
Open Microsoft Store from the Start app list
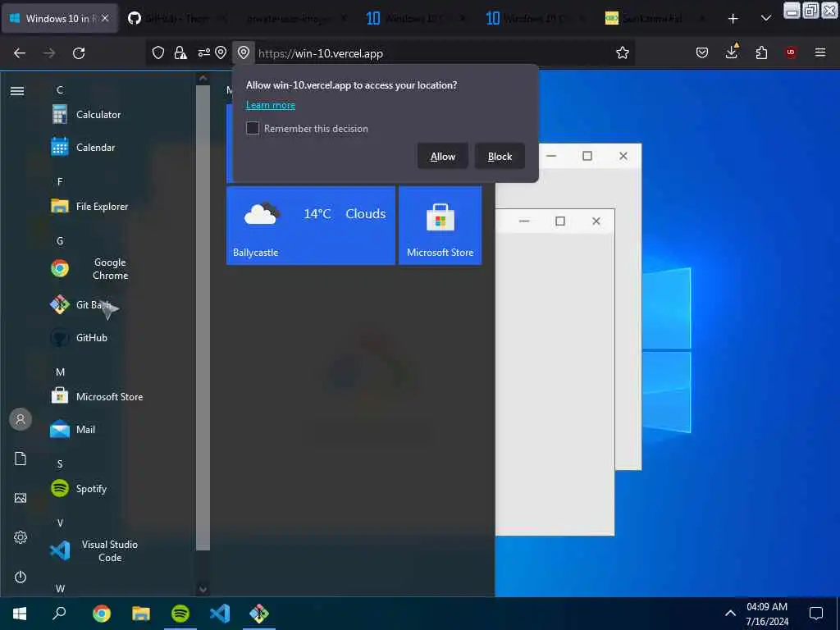click(98, 397)
